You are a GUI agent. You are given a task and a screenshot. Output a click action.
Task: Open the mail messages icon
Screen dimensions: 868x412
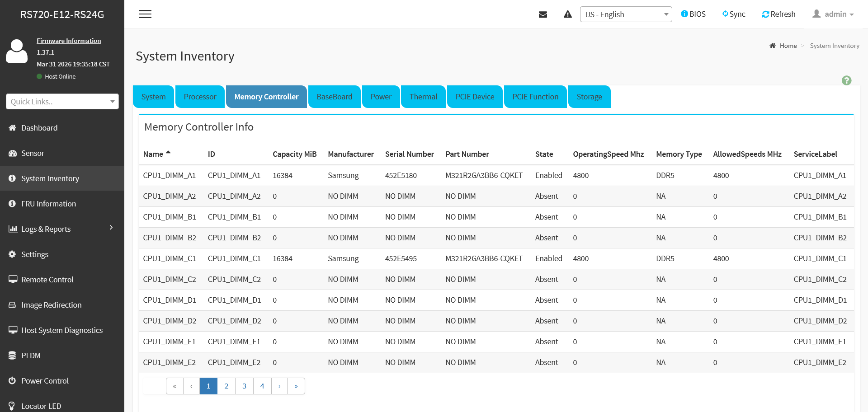pyautogui.click(x=543, y=14)
